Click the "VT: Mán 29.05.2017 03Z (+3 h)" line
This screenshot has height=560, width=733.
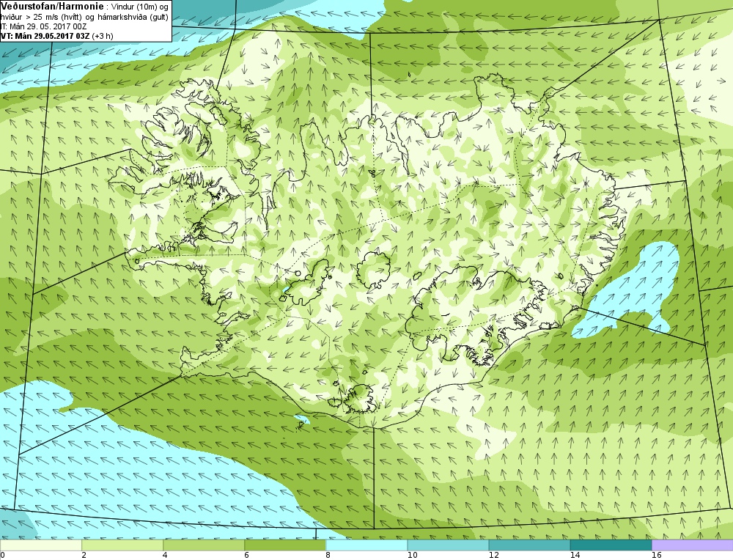click(x=56, y=35)
